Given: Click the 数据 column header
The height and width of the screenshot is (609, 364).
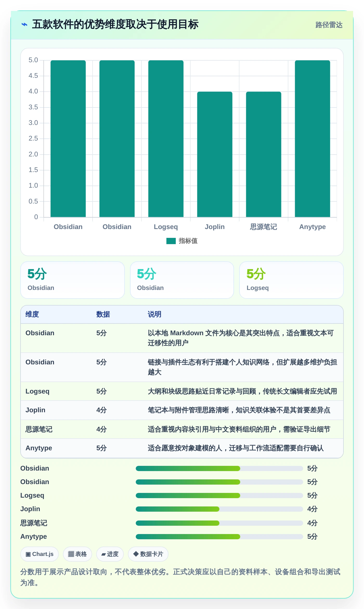Looking at the screenshot, I should coord(103,314).
